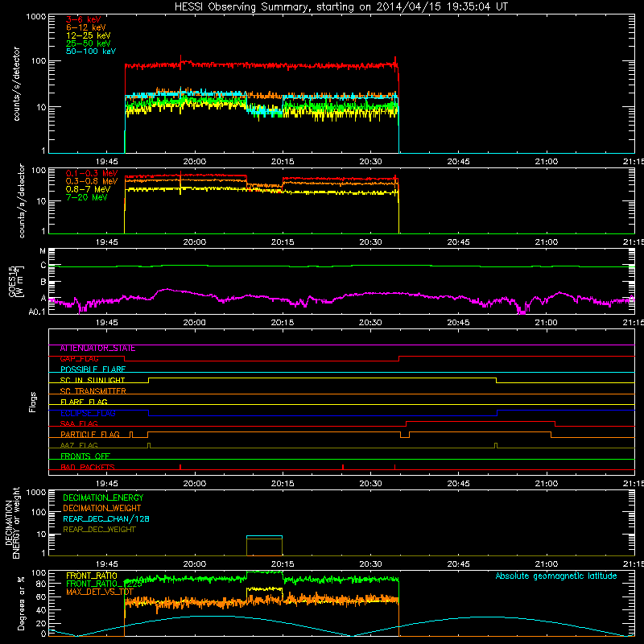Select the MAX_DET_VS_TOT legend label
644x644 pixels.
(100, 592)
